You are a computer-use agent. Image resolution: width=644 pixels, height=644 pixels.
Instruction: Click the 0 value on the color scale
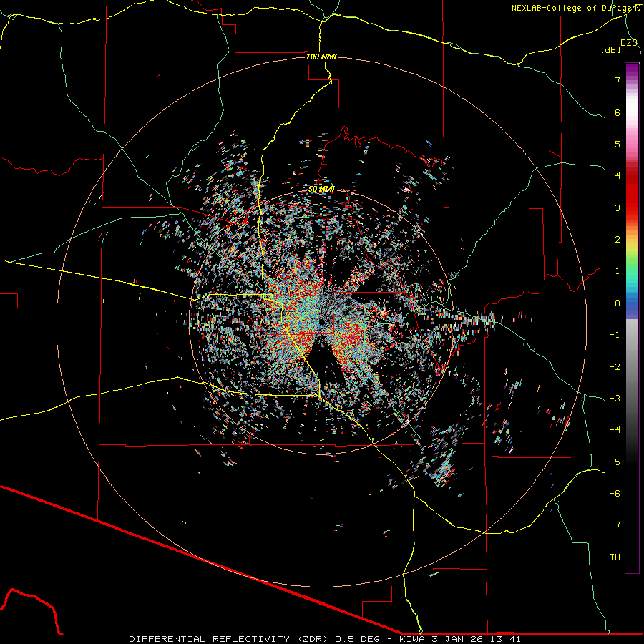618,303
